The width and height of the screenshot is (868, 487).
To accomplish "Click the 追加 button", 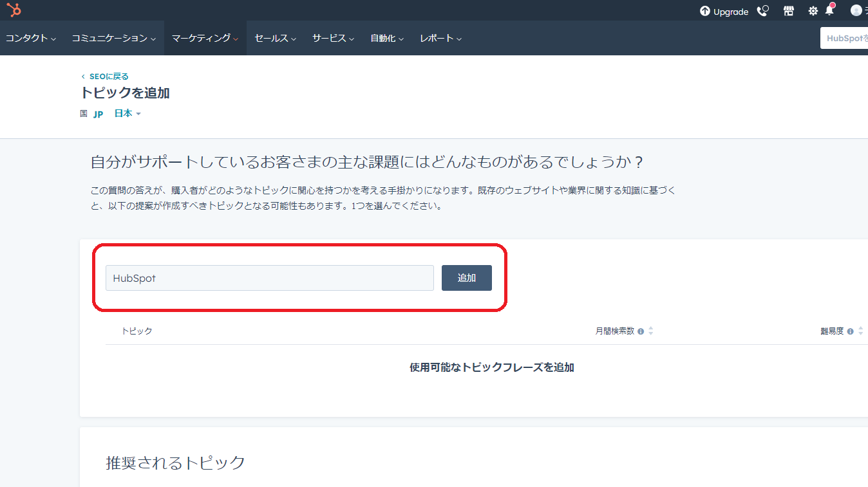I will [467, 278].
